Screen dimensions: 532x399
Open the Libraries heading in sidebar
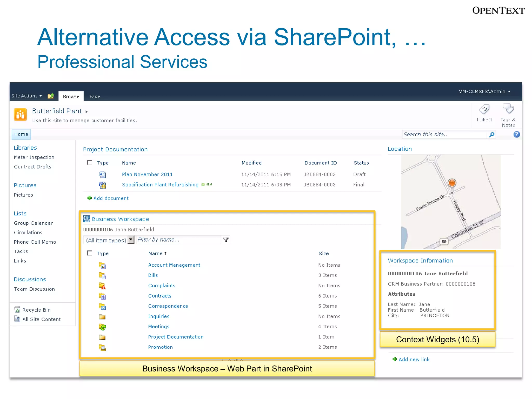25,148
